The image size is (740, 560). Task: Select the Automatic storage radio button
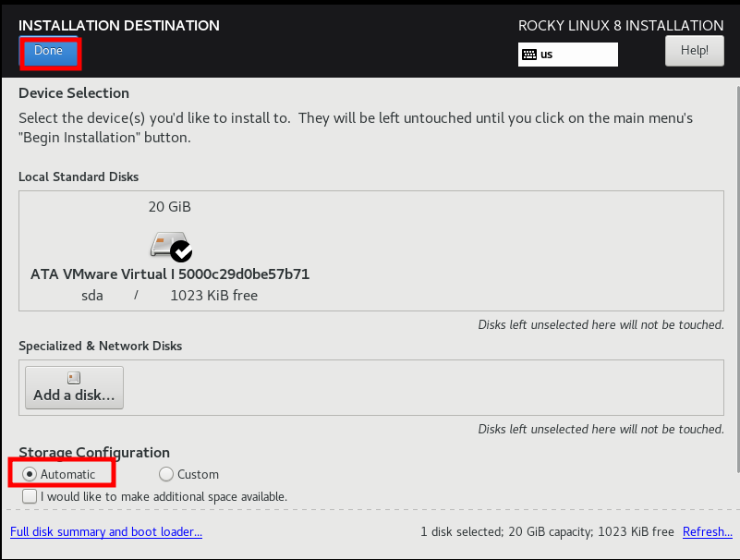tap(30, 474)
